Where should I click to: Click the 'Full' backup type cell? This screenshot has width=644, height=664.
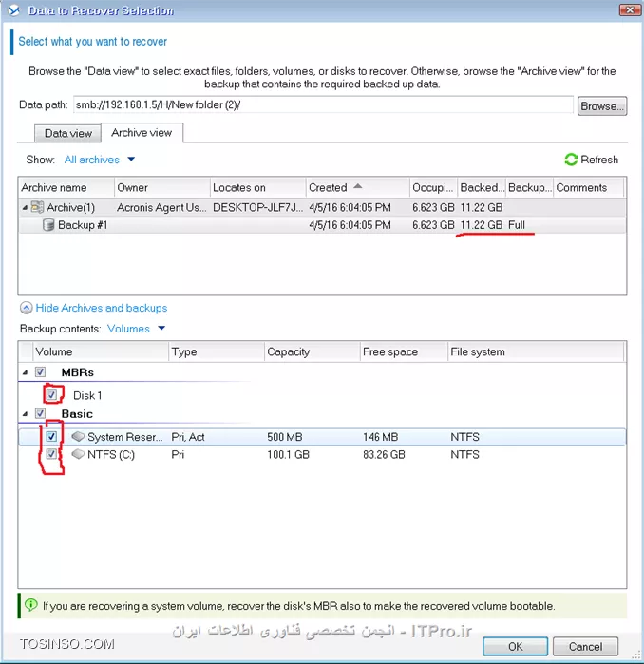[517, 225]
